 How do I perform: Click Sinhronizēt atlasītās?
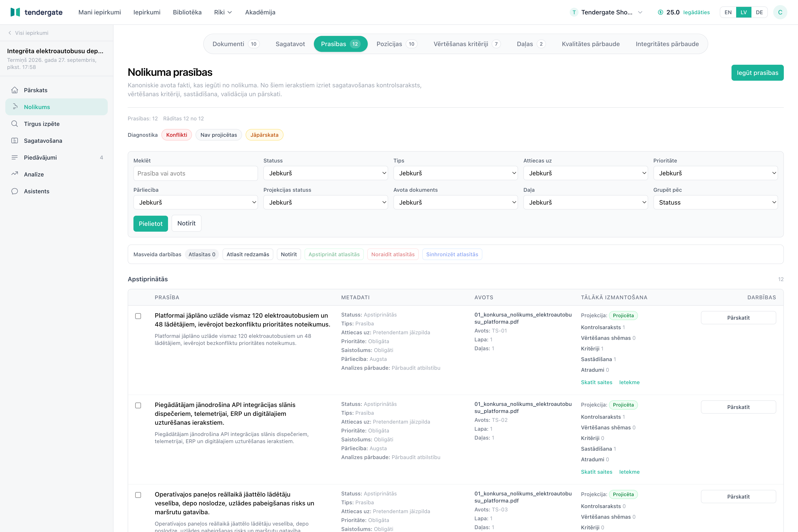pyautogui.click(x=452, y=254)
